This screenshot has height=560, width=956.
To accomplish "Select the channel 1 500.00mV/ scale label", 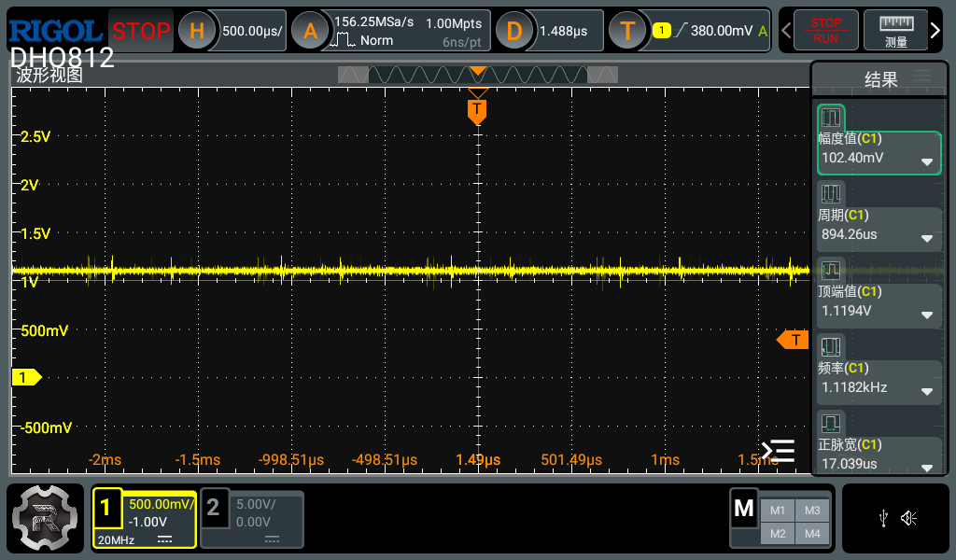I will point(161,504).
